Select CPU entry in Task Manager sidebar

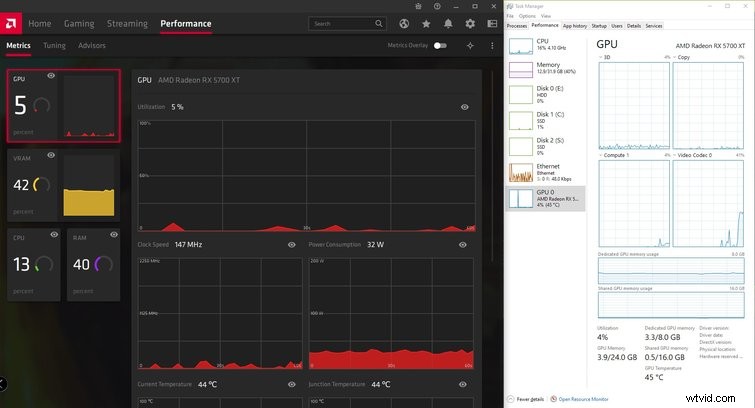(x=546, y=45)
